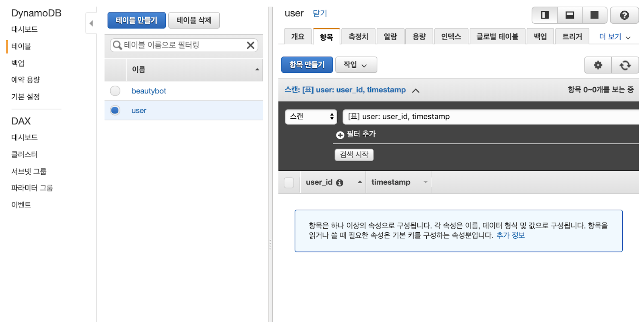The width and height of the screenshot is (644, 322).
Task: Focus the table name filter input
Action: click(x=184, y=45)
